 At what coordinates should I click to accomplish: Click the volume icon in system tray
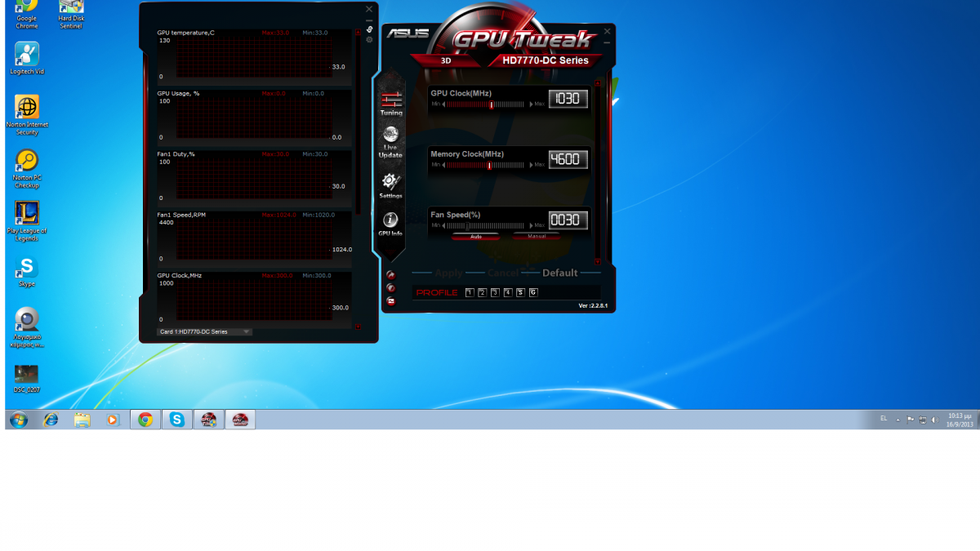[x=935, y=420]
